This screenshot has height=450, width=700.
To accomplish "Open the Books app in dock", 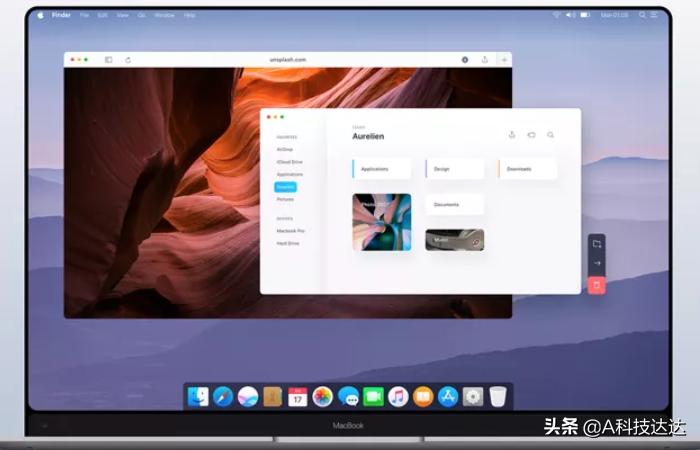I will pos(423,396).
